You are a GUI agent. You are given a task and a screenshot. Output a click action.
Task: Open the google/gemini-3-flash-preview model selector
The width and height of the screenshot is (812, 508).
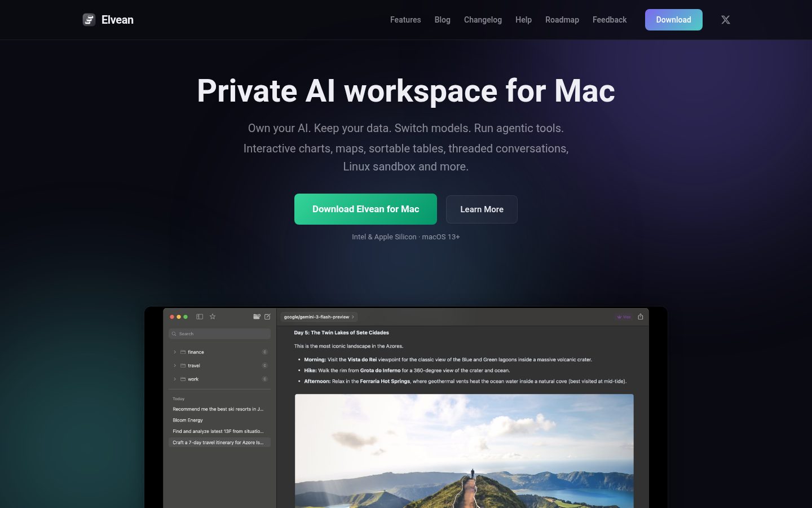tap(319, 317)
